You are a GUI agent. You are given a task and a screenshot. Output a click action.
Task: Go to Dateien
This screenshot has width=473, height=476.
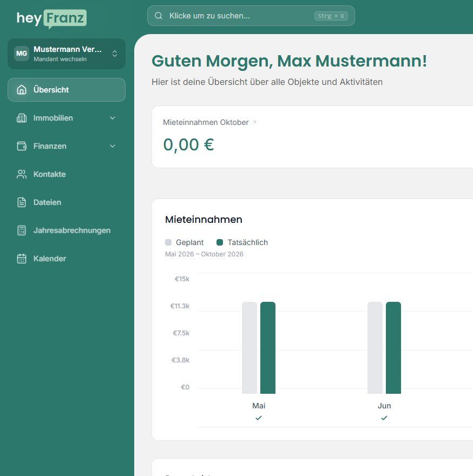click(x=67, y=202)
